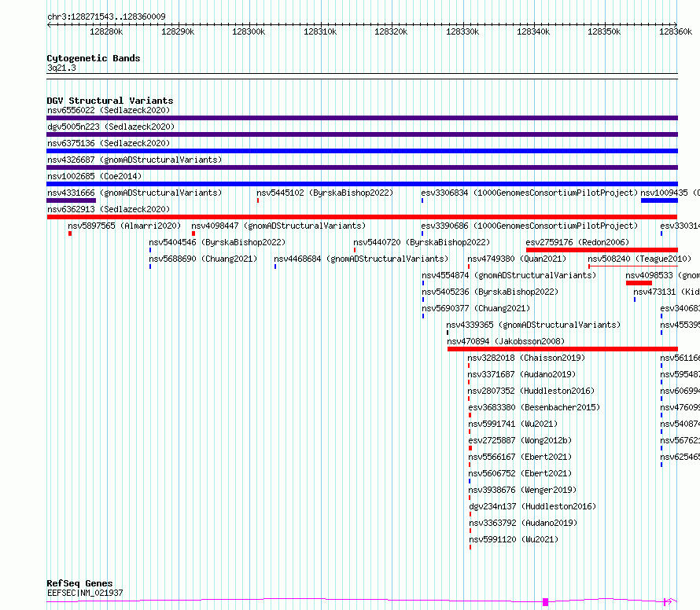Select esv3683380 (Besenbacher2015) label

click(534, 407)
